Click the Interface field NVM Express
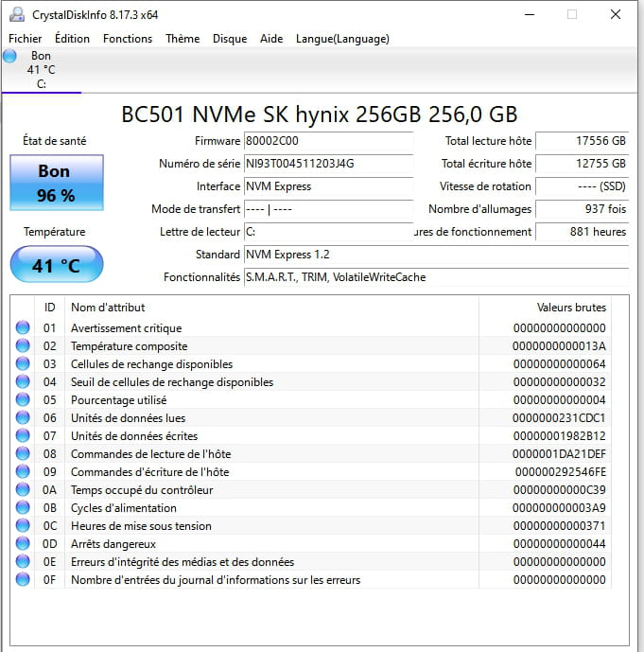644x652 pixels. pyautogui.click(x=328, y=186)
